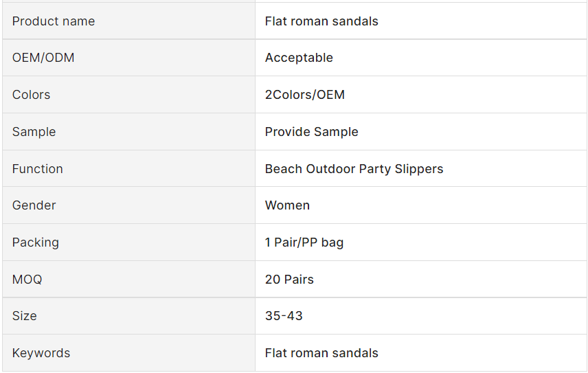Click the "Function" label cell
Image resolution: width=588 pixels, height=373 pixels.
tap(38, 169)
